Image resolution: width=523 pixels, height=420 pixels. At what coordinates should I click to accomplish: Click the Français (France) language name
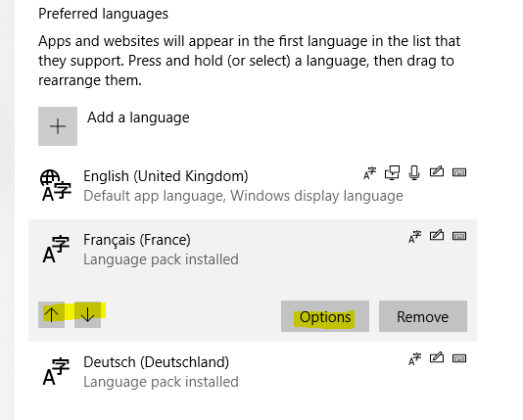click(137, 240)
